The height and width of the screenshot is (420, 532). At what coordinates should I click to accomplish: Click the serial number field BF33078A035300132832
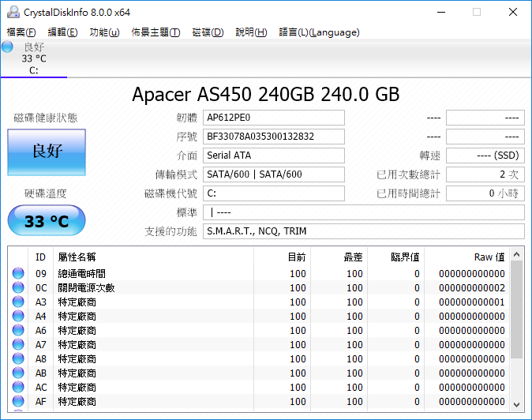coord(274,137)
